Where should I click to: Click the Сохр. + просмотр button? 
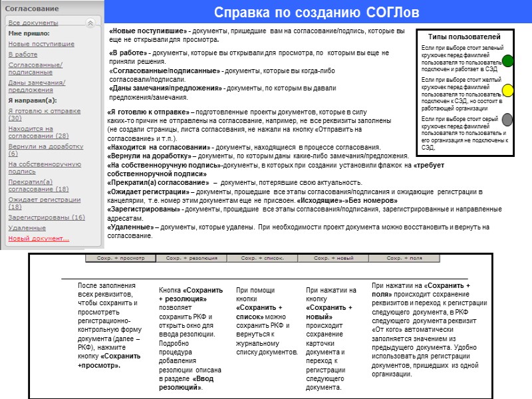click(x=120, y=258)
